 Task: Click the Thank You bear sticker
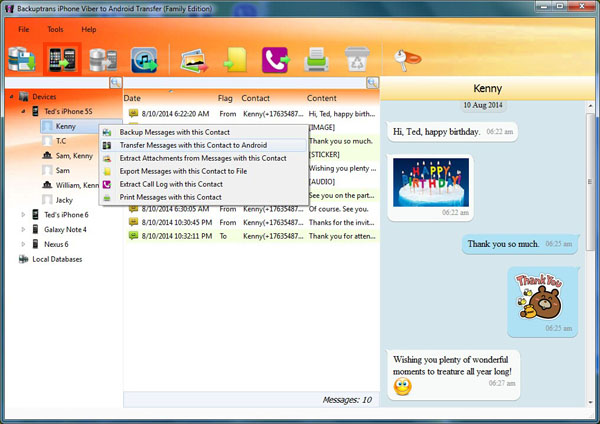point(540,296)
